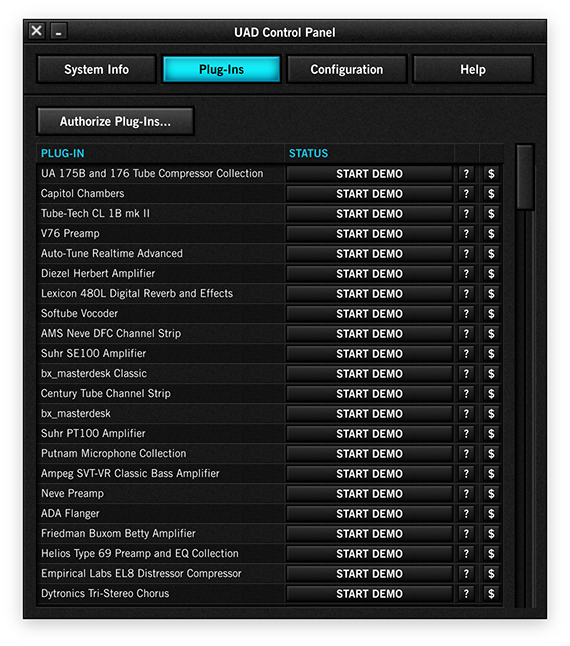Screen dimensions: 570x646
Task: Select the Putnam Microphone Collection name
Action: pos(114,453)
